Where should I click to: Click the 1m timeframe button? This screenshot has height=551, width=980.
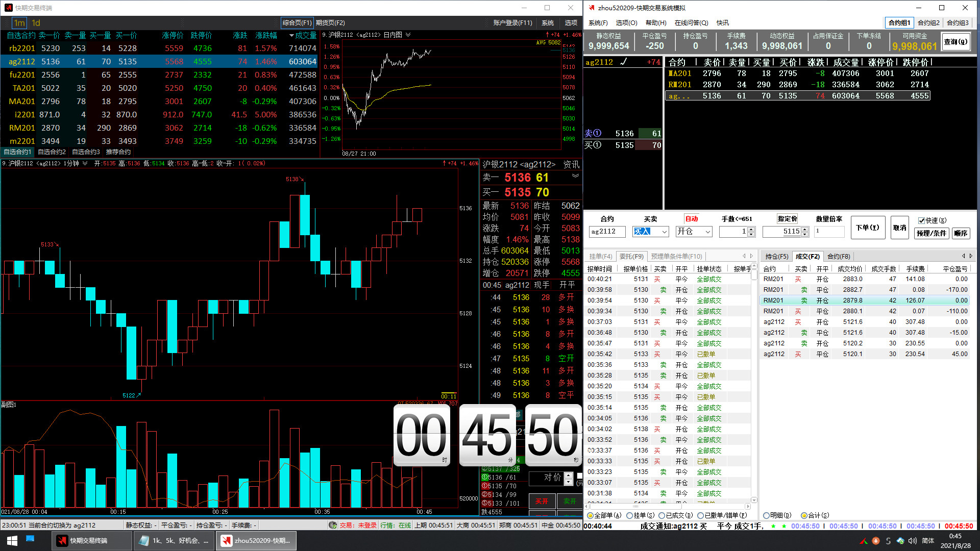tap(19, 23)
